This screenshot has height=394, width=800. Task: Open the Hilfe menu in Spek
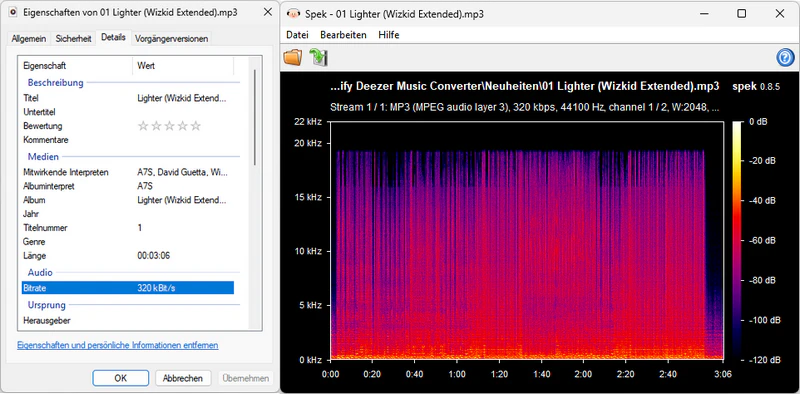389,35
